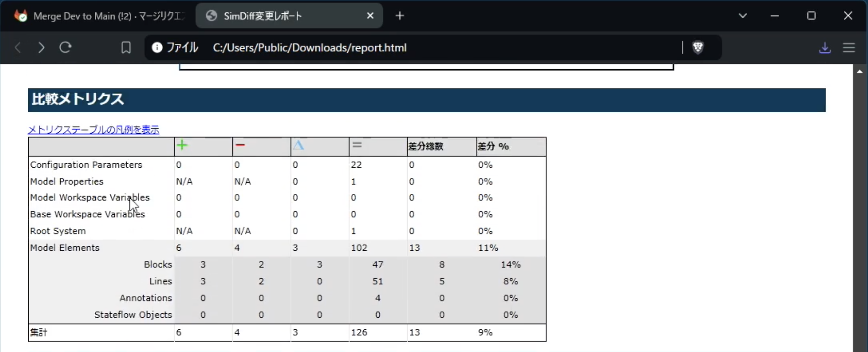Open a new tab with plus icon

click(400, 16)
